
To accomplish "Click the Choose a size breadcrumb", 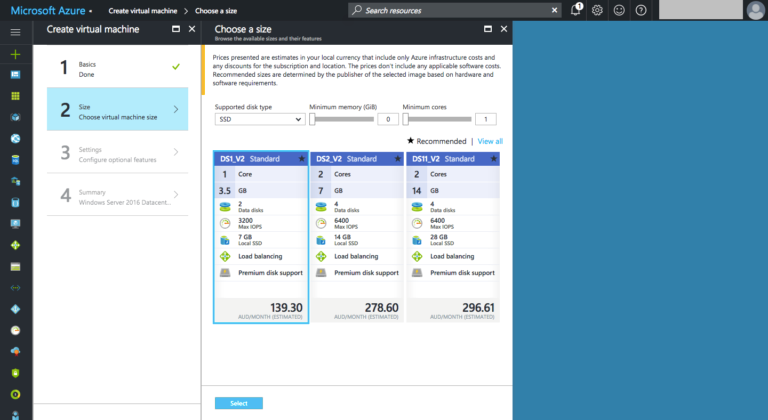I will 216,11.
